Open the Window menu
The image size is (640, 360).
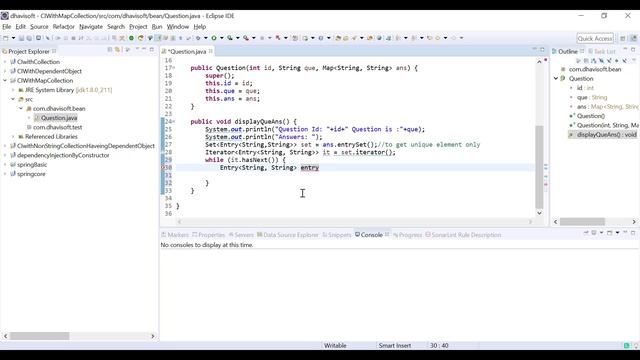point(178,27)
